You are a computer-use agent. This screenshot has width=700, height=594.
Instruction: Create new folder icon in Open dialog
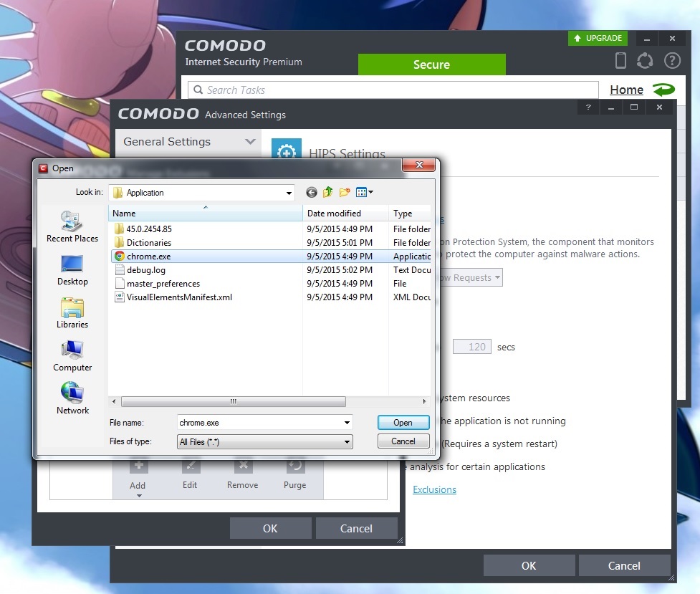[x=344, y=193]
